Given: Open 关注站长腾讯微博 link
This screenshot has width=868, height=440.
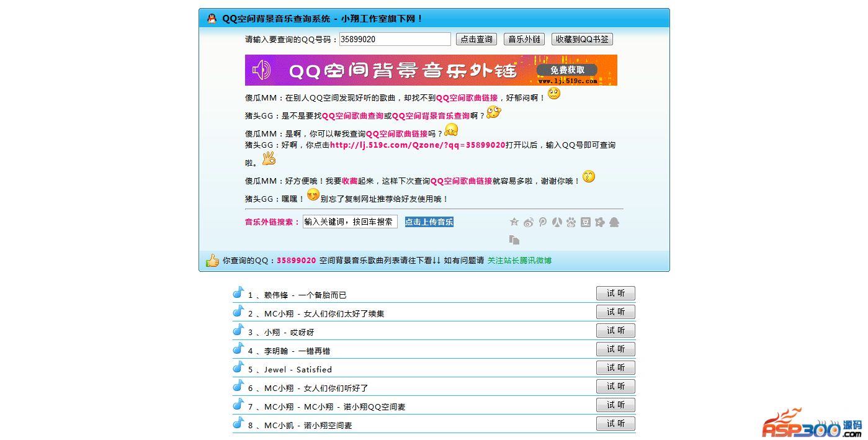Looking at the screenshot, I should 519,261.
